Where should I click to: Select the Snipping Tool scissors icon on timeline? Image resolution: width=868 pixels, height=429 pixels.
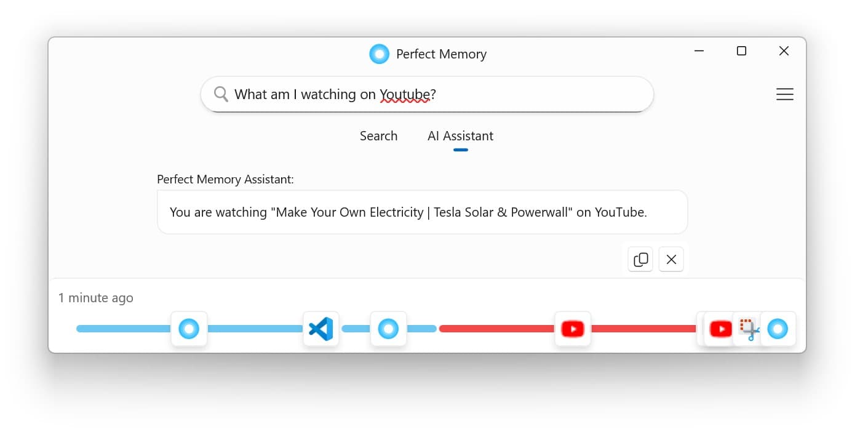click(x=747, y=329)
